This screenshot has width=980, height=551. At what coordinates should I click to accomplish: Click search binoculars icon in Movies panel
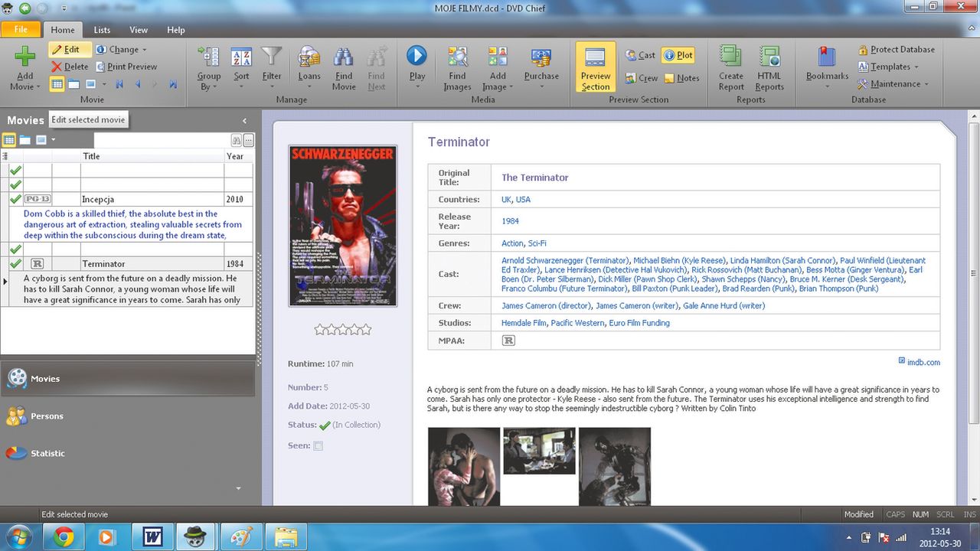point(237,140)
